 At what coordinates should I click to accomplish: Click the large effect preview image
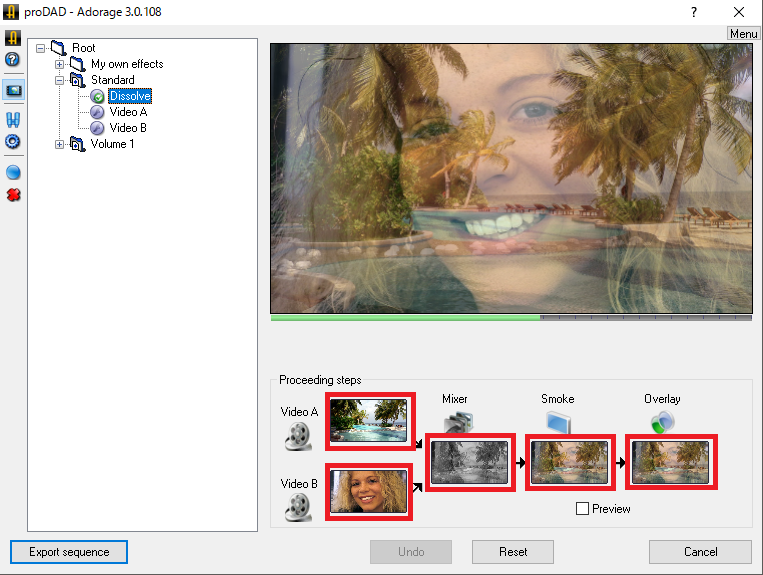(511, 178)
